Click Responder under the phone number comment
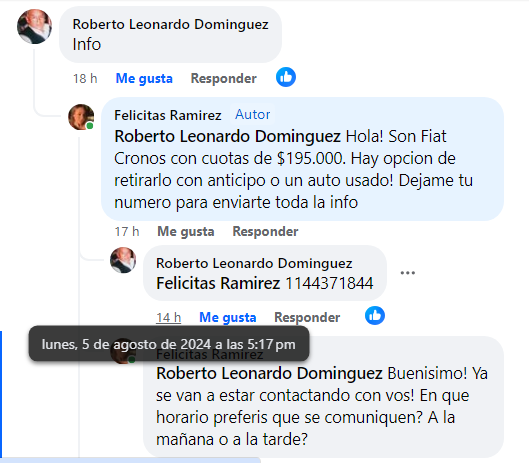Screen dimensions: 529x463 pos(307,317)
